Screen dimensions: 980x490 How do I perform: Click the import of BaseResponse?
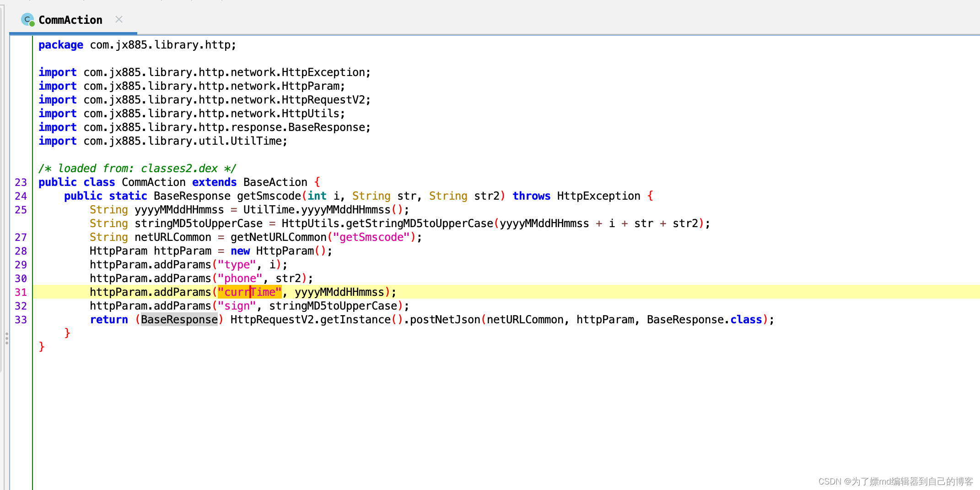click(x=205, y=127)
